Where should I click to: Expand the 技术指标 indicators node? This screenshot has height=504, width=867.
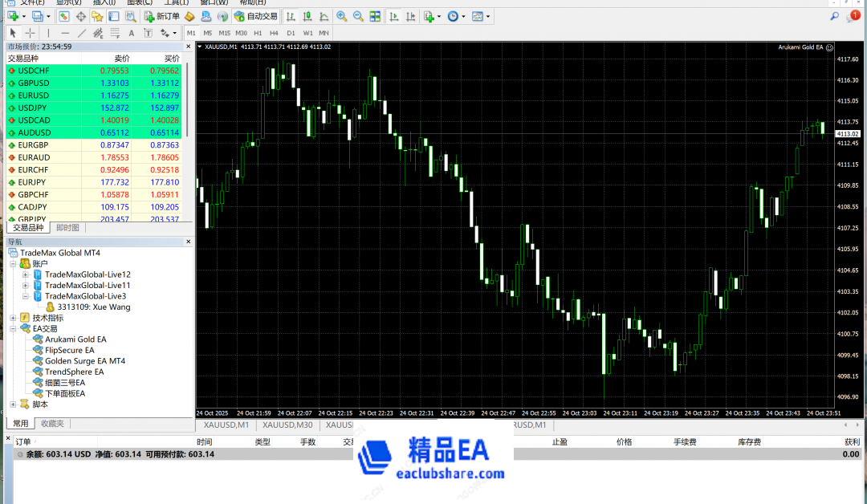coord(13,318)
